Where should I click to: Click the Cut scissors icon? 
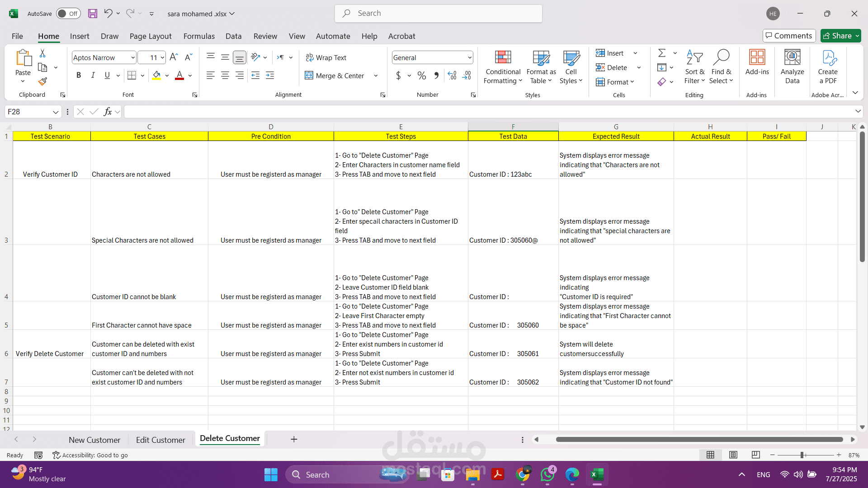42,53
